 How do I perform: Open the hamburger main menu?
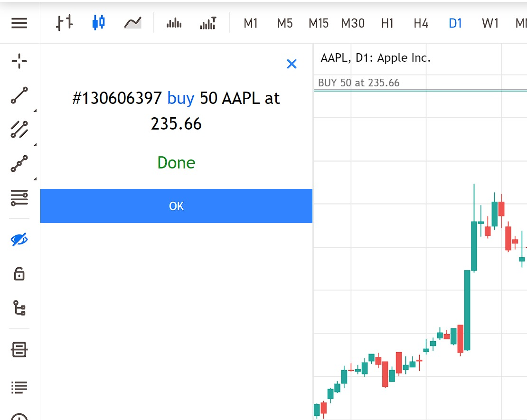point(19,23)
